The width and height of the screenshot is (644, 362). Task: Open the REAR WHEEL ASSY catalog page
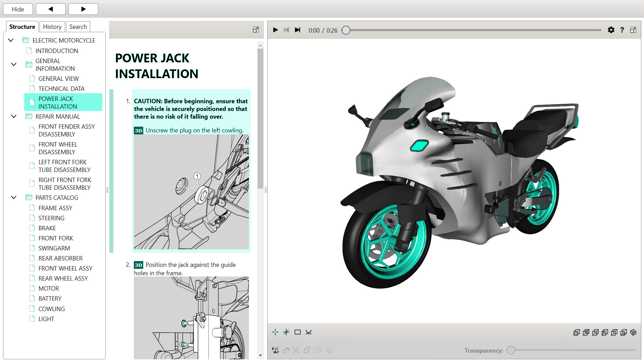pyautogui.click(x=63, y=278)
